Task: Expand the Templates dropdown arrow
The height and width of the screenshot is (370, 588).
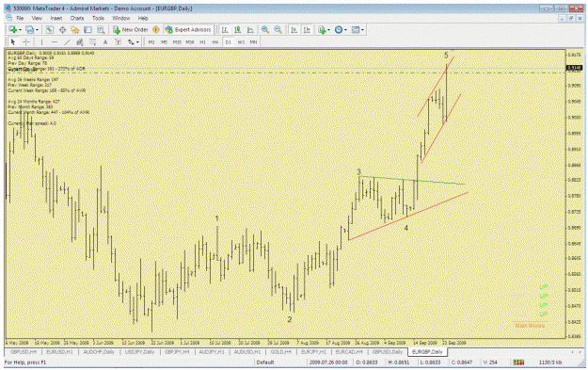Action: click(x=362, y=29)
